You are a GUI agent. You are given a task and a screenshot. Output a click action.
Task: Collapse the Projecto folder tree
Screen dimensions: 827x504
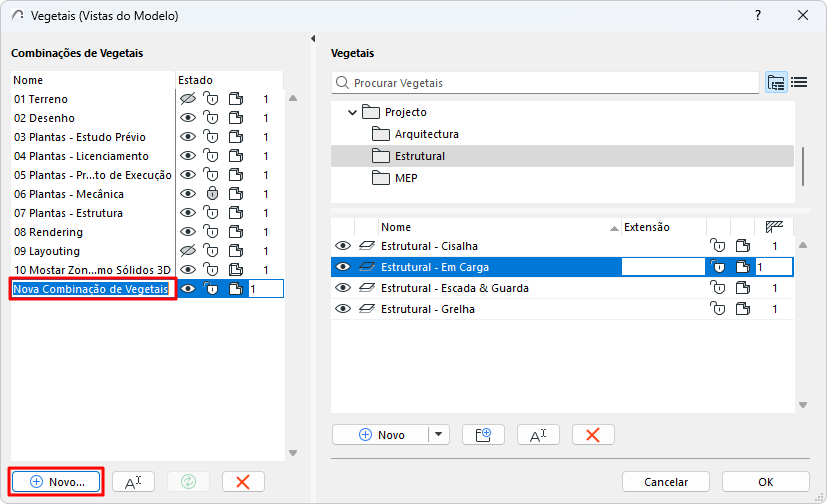352,112
